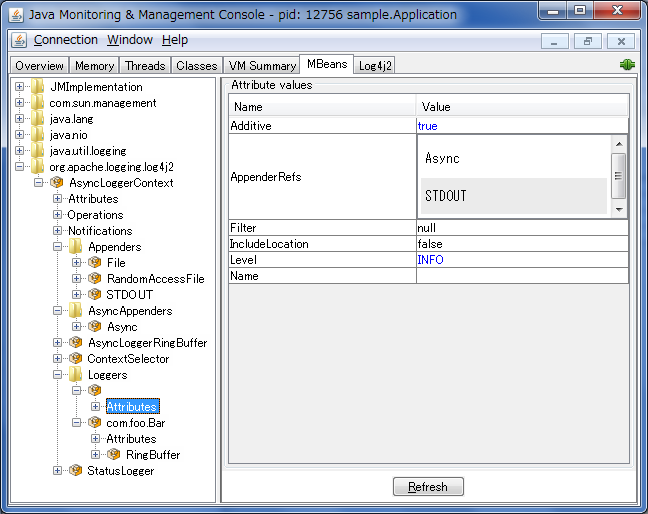Open the Connection menu
This screenshot has width=648, height=514.
66,40
